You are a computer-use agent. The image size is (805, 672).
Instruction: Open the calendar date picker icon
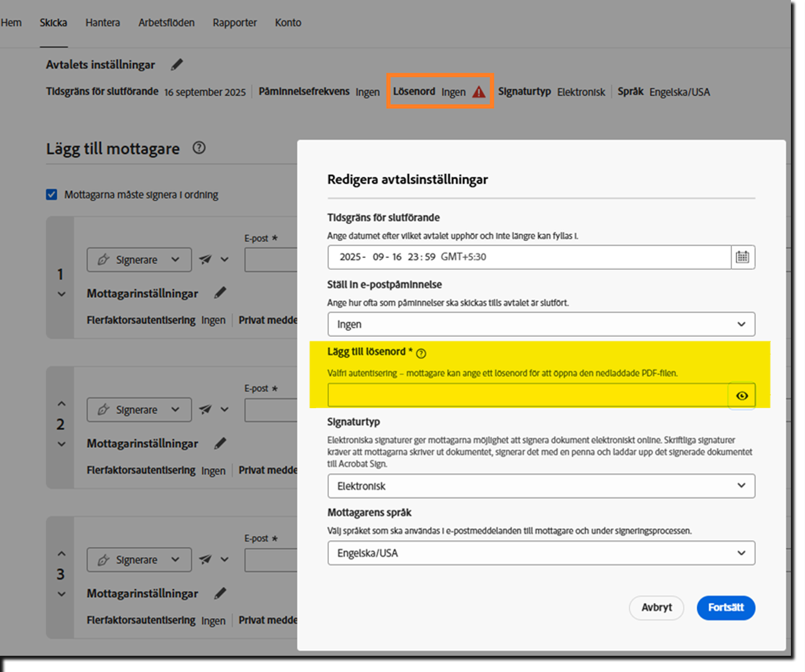[x=742, y=257]
